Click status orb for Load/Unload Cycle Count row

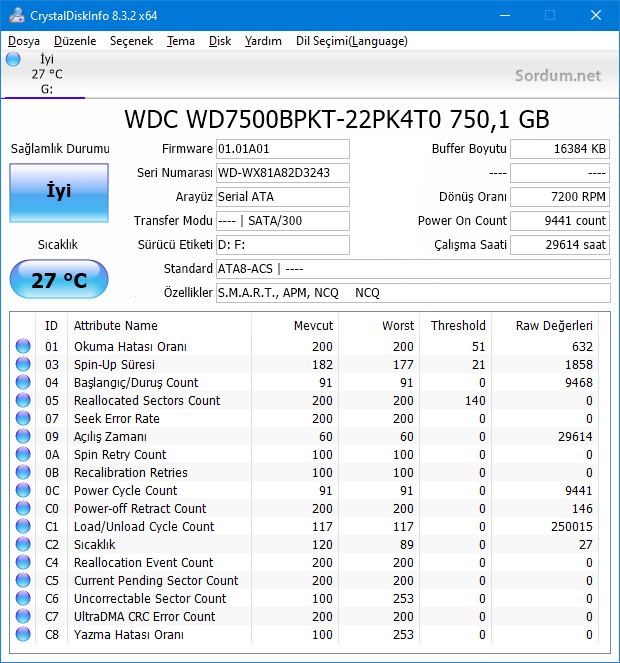click(23, 526)
